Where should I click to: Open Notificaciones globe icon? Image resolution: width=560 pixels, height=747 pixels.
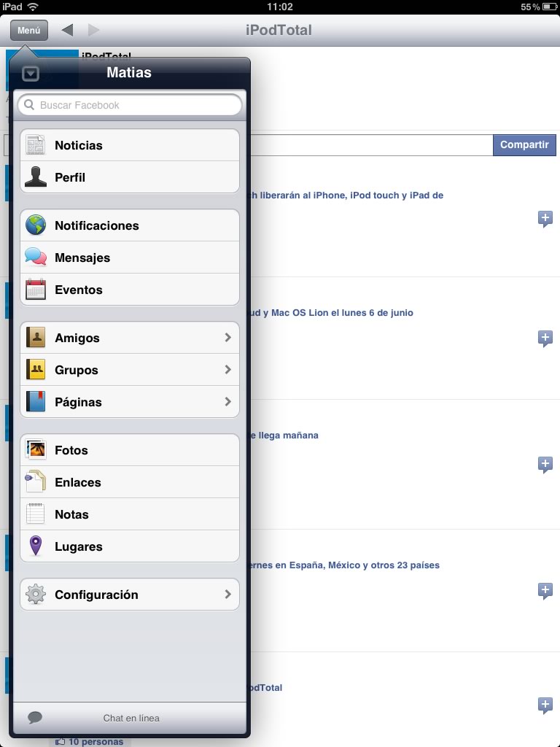point(36,225)
